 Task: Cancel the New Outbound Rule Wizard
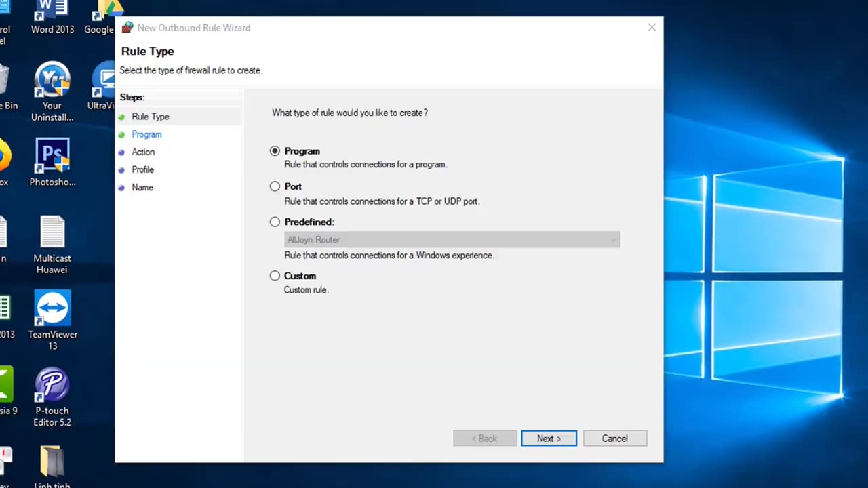[615, 439]
